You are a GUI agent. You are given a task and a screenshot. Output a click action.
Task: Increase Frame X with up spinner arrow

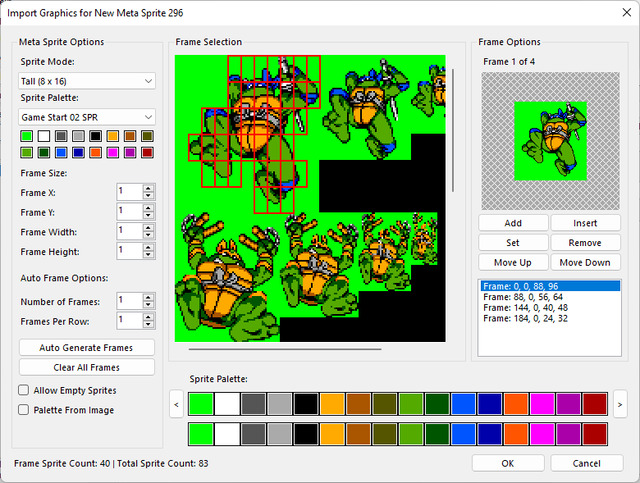click(149, 188)
